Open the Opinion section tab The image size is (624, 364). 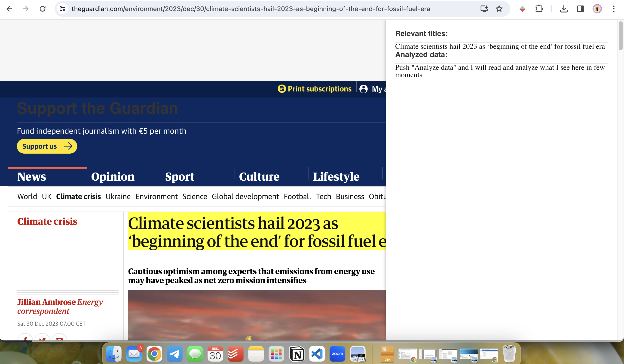pos(113,177)
